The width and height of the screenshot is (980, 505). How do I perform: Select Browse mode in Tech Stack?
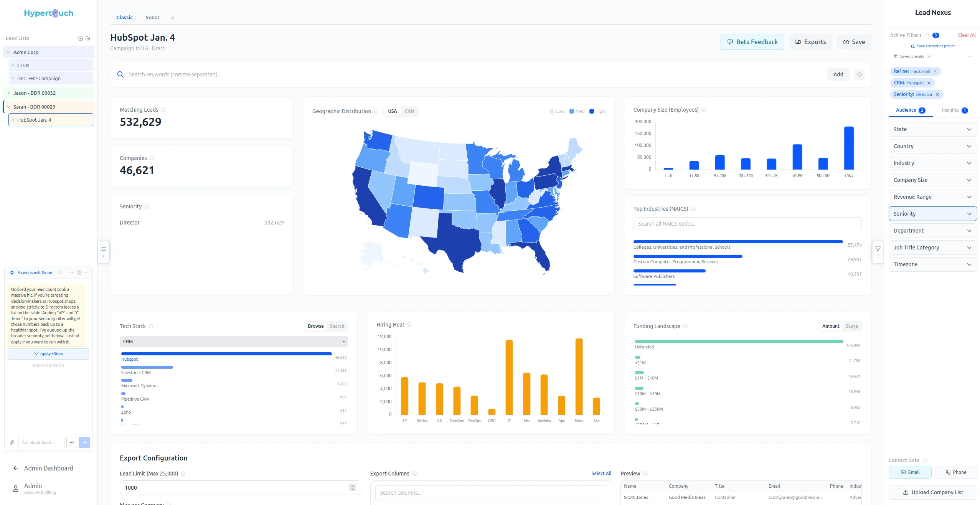point(315,326)
